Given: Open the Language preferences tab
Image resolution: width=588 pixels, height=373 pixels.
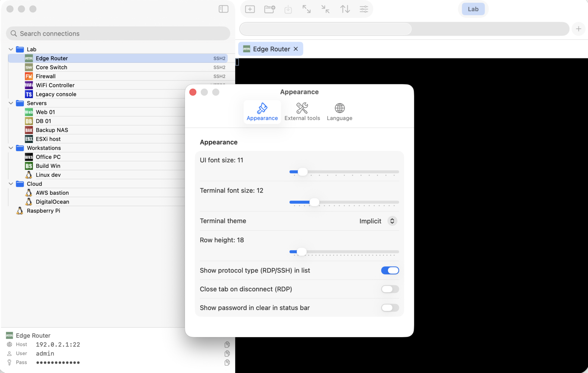Looking at the screenshot, I should pos(339,112).
